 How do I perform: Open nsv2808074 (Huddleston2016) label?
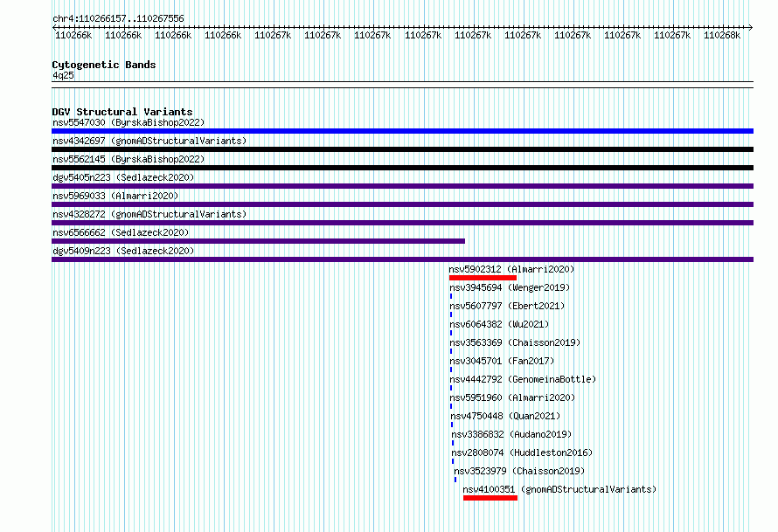pyautogui.click(x=522, y=453)
